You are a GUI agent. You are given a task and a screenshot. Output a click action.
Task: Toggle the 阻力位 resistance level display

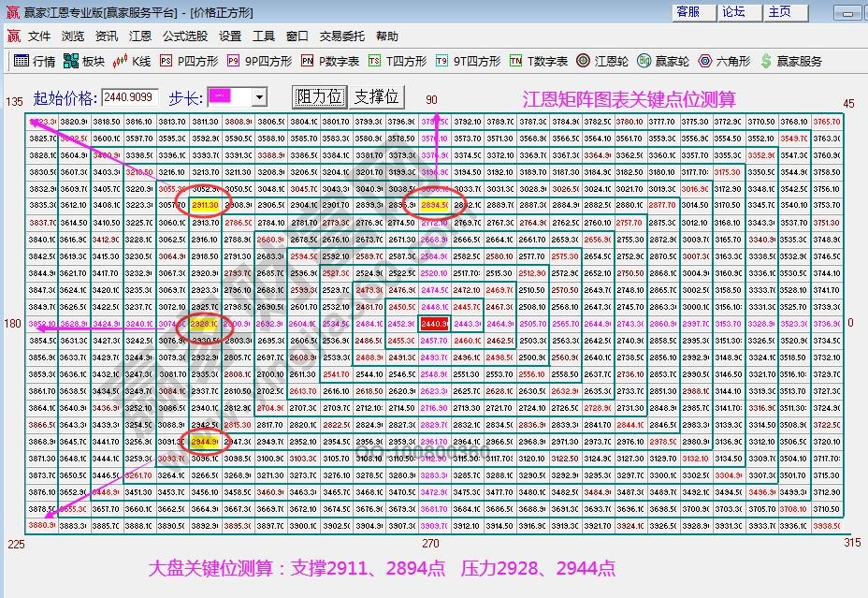pos(319,95)
